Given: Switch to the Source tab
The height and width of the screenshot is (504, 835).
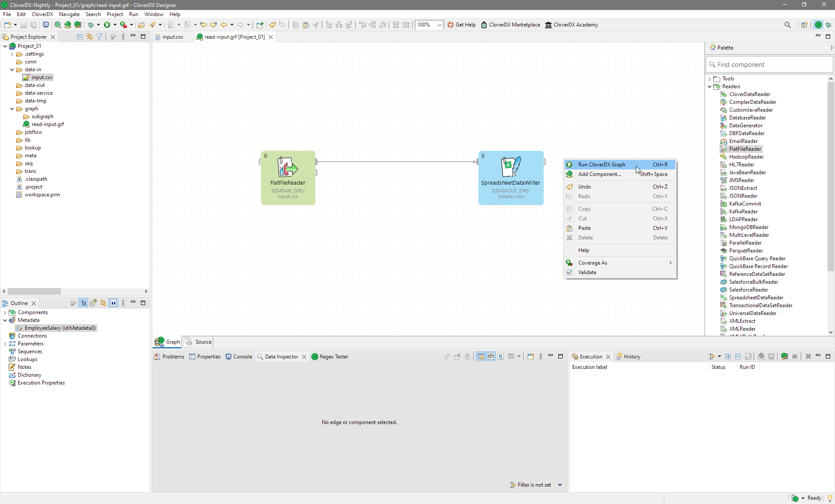Looking at the screenshot, I should pos(199,342).
